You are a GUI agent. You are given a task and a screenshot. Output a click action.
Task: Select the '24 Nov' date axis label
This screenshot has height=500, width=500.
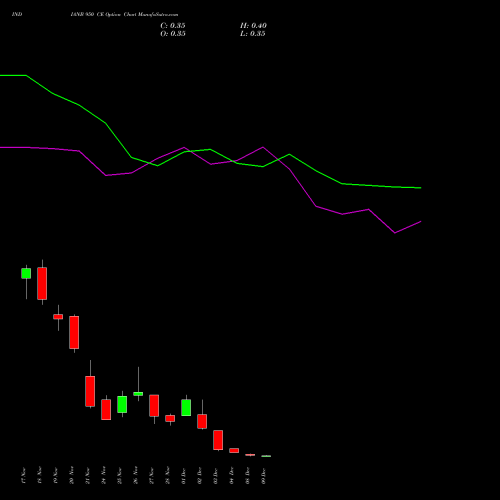coord(103,476)
